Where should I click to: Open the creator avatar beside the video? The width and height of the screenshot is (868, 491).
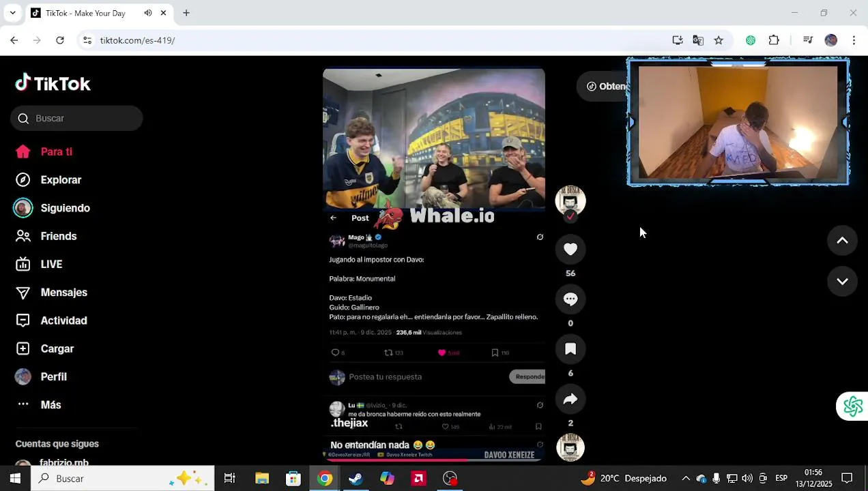(x=570, y=200)
